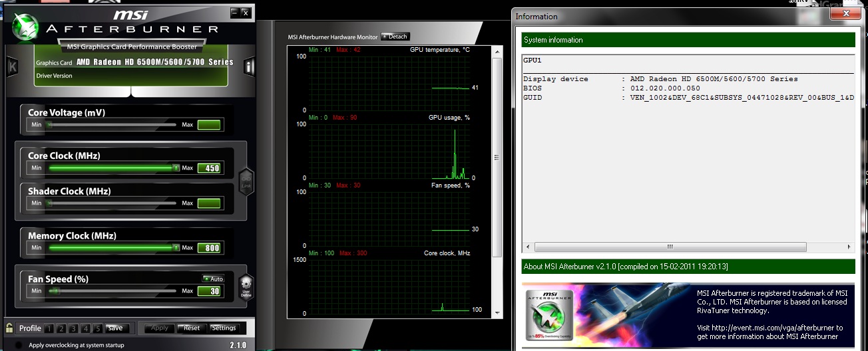Click the Fan speed graph
This screenshot has width=868, height=351.
[x=389, y=219]
